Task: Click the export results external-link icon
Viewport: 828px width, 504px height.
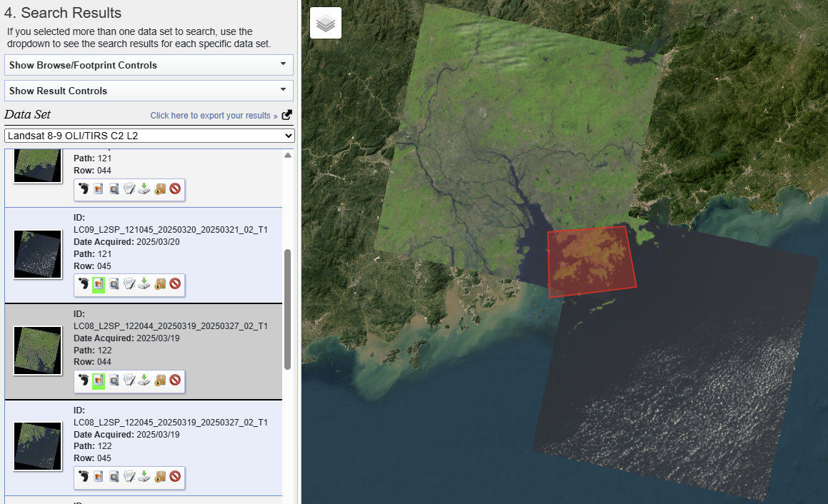Action: [287, 115]
